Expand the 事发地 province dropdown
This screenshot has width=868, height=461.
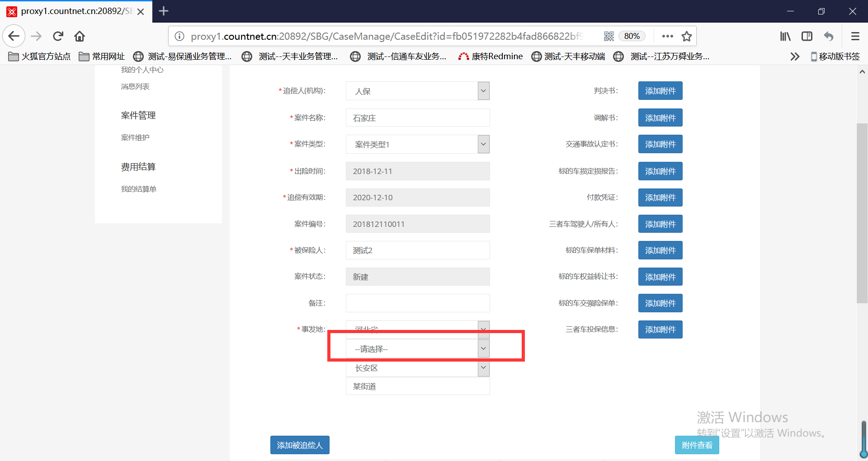pos(418,329)
